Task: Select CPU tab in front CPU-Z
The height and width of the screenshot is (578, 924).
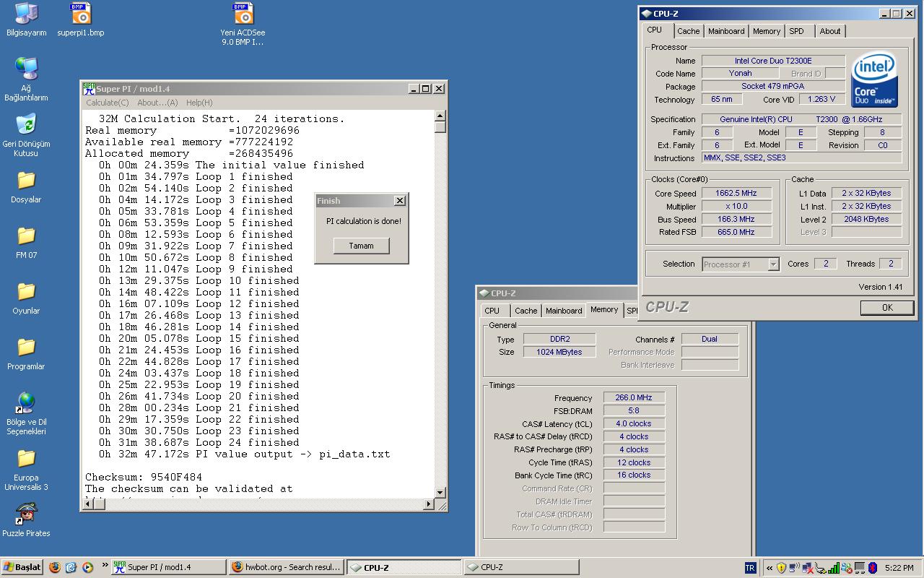Action: tap(655, 30)
